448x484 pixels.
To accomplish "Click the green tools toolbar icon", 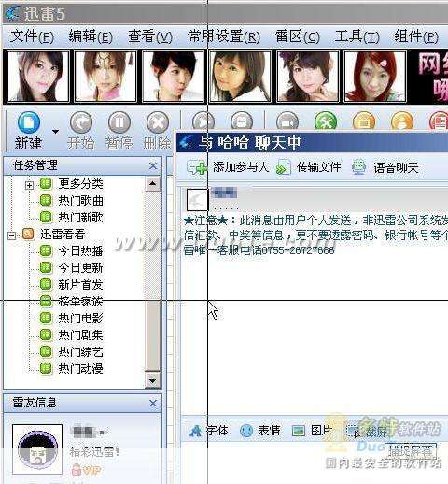I will click(x=326, y=121).
